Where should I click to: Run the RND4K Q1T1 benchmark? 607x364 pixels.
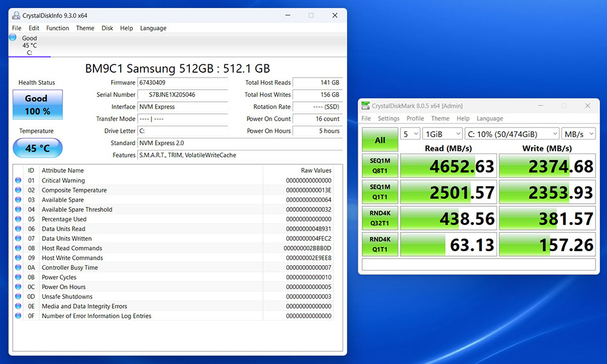click(380, 244)
